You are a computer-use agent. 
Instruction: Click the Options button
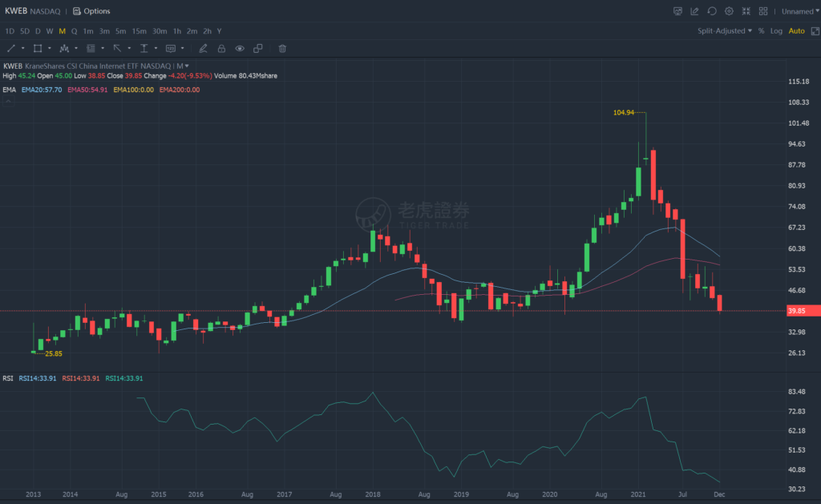(x=91, y=11)
